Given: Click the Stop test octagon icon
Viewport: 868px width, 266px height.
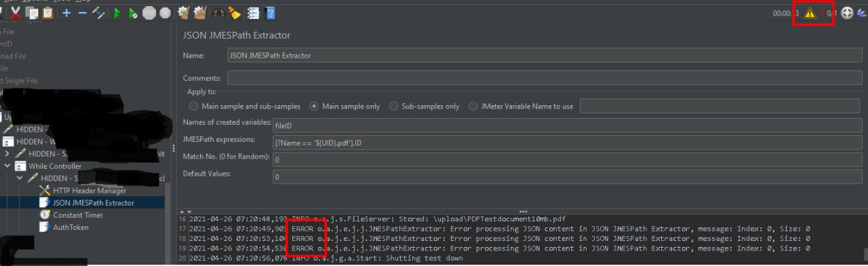Looking at the screenshot, I should (149, 13).
